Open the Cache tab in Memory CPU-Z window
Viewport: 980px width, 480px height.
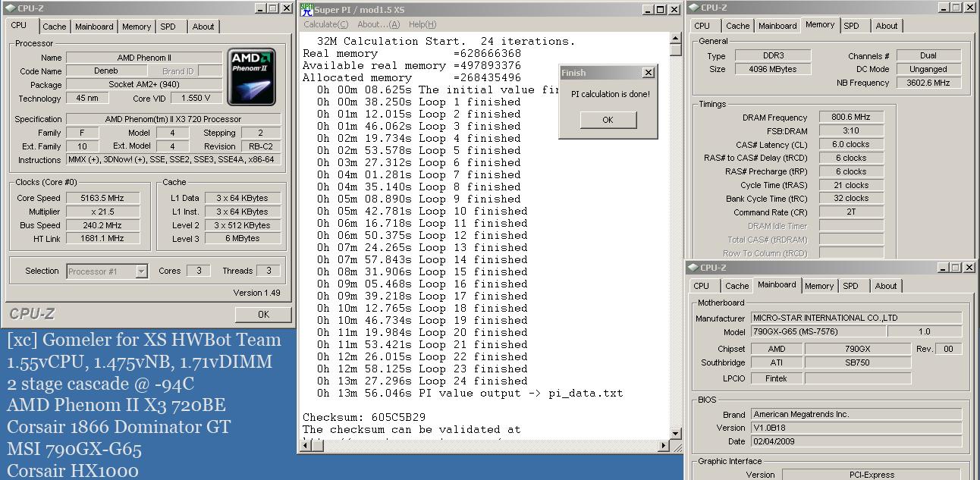[x=737, y=26]
